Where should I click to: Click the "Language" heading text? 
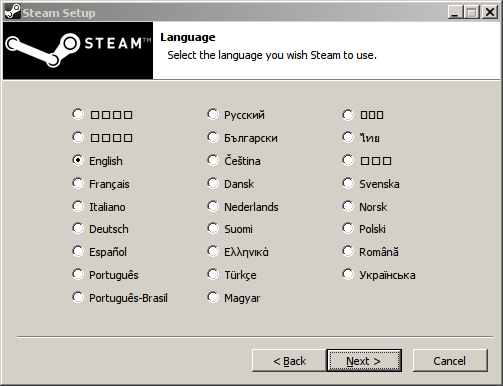point(188,37)
